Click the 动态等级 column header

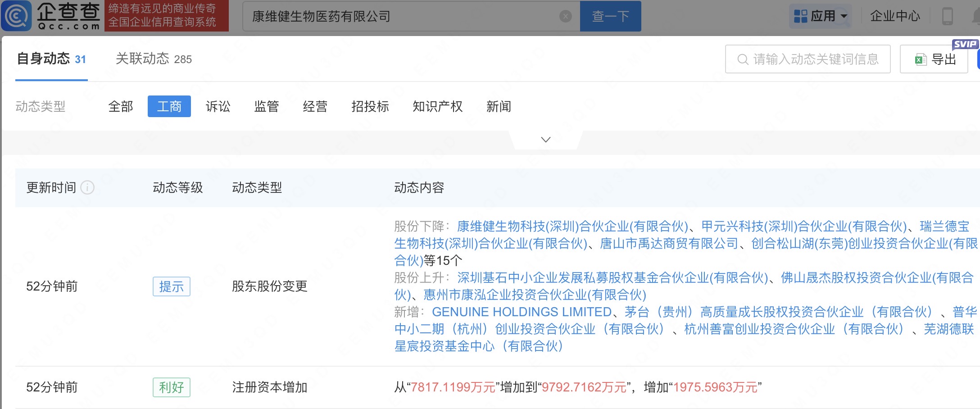tap(178, 187)
